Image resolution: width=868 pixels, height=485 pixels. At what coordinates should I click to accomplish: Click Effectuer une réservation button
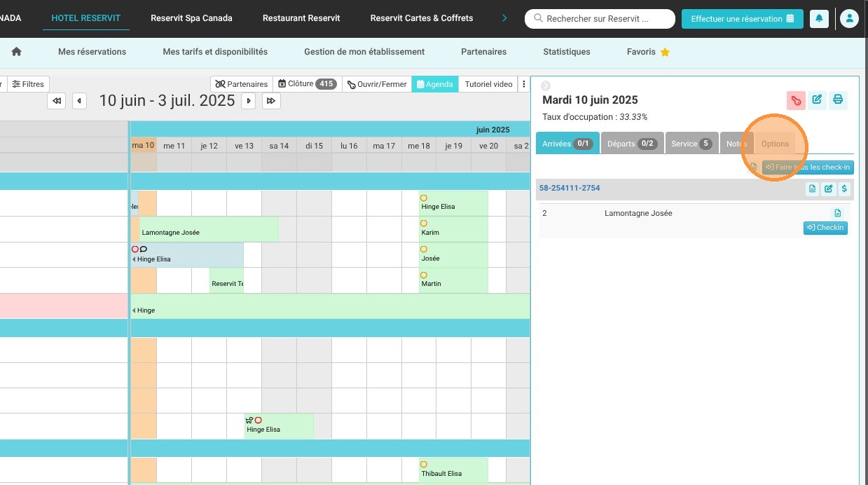coord(742,19)
